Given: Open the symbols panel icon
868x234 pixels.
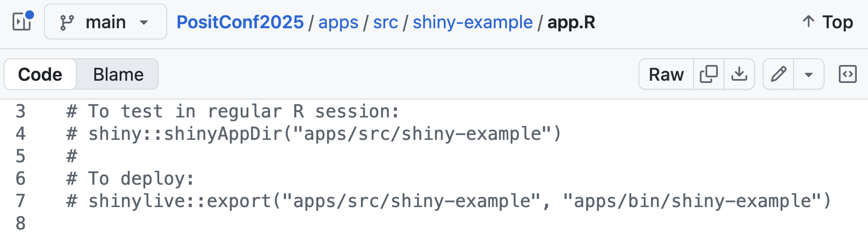Looking at the screenshot, I should click(848, 74).
